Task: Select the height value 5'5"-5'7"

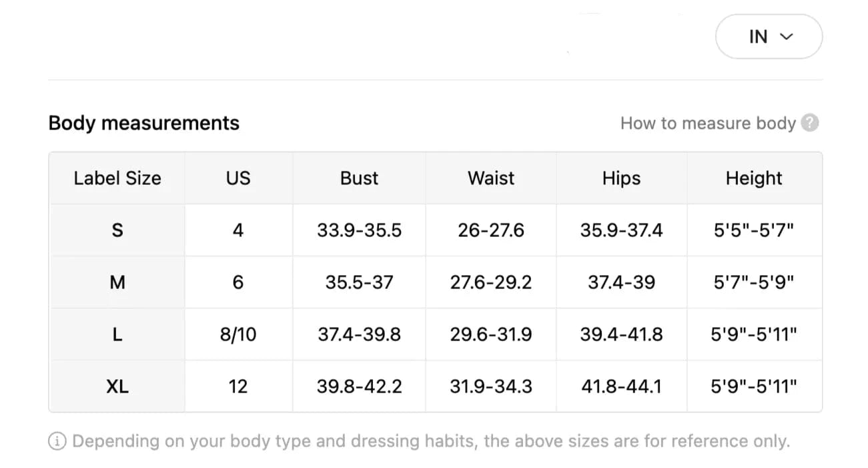Action: 754,230
